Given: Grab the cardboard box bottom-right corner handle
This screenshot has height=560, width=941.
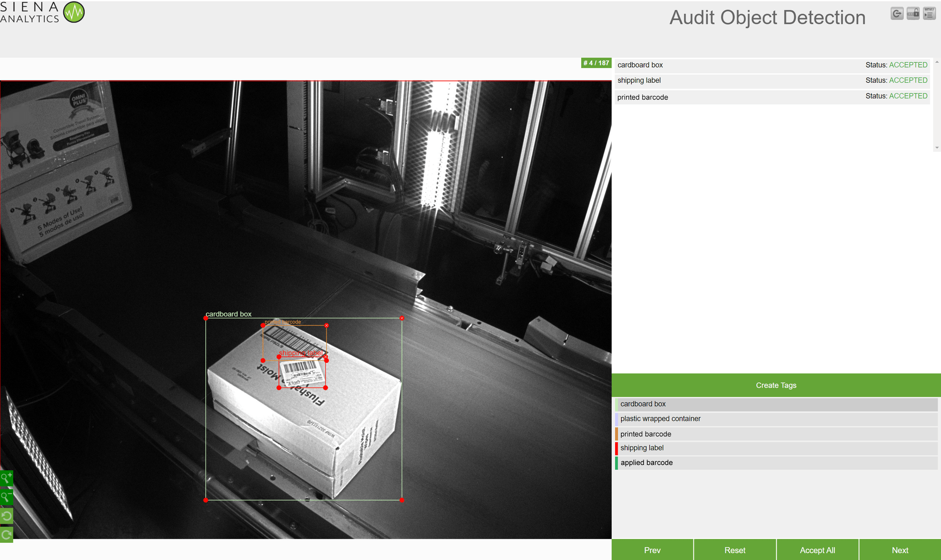Looking at the screenshot, I should coord(402,500).
